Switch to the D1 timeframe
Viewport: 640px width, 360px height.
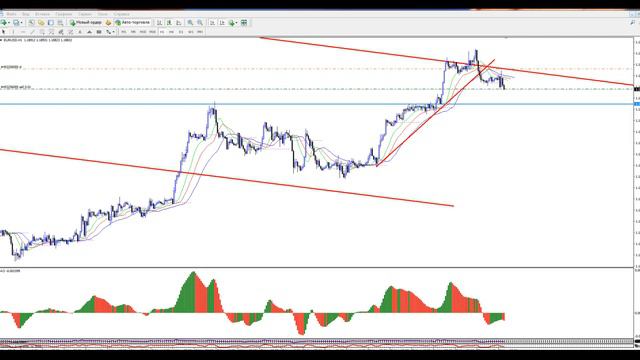(181, 32)
